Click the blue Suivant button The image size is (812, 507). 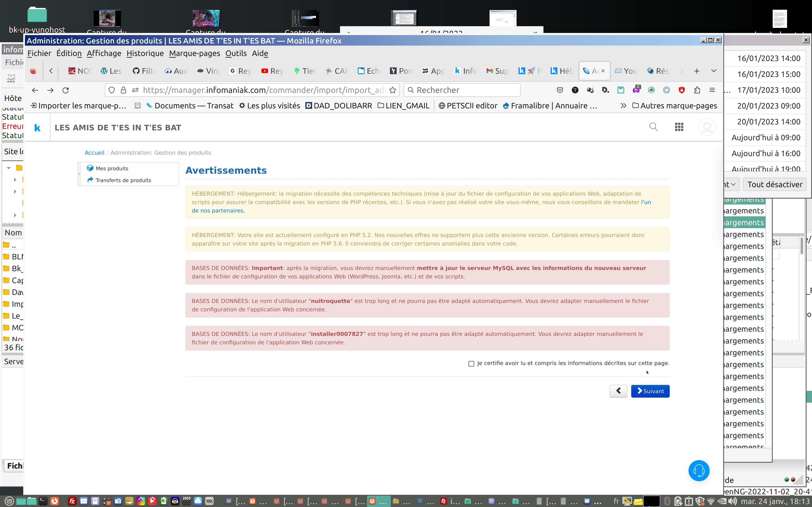pos(650,391)
